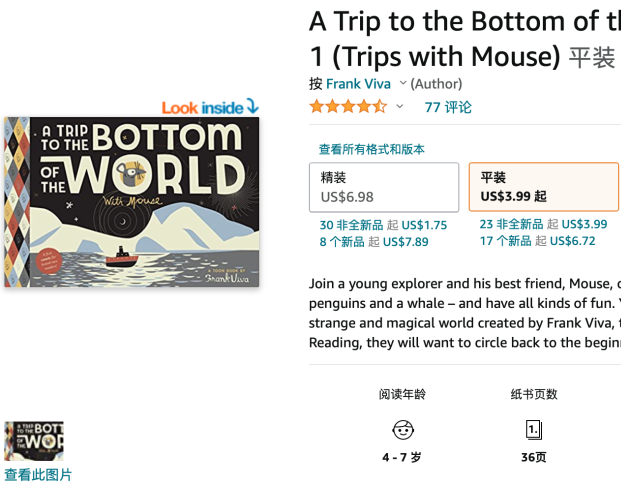This screenshot has height=485, width=621.
Task: Open the star rating dropdown chevron
Action: point(400,107)
